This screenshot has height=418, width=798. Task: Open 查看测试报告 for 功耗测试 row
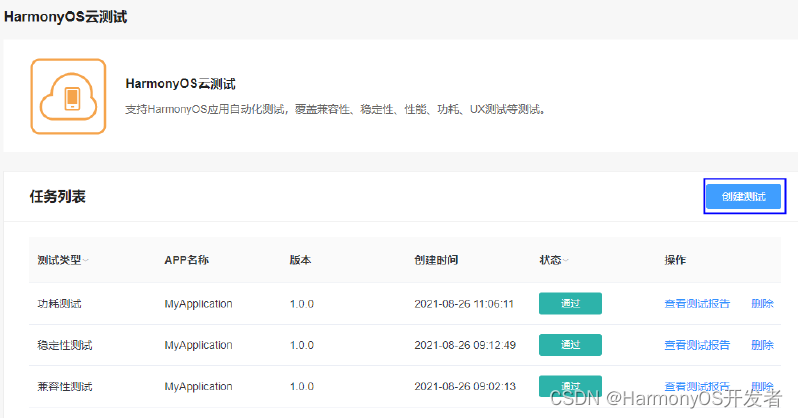[x=697, y=303]
